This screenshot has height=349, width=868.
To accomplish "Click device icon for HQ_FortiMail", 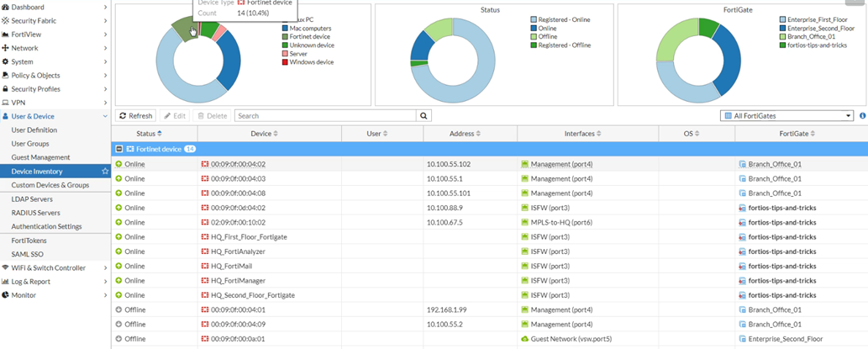I will tap(205, 266).
